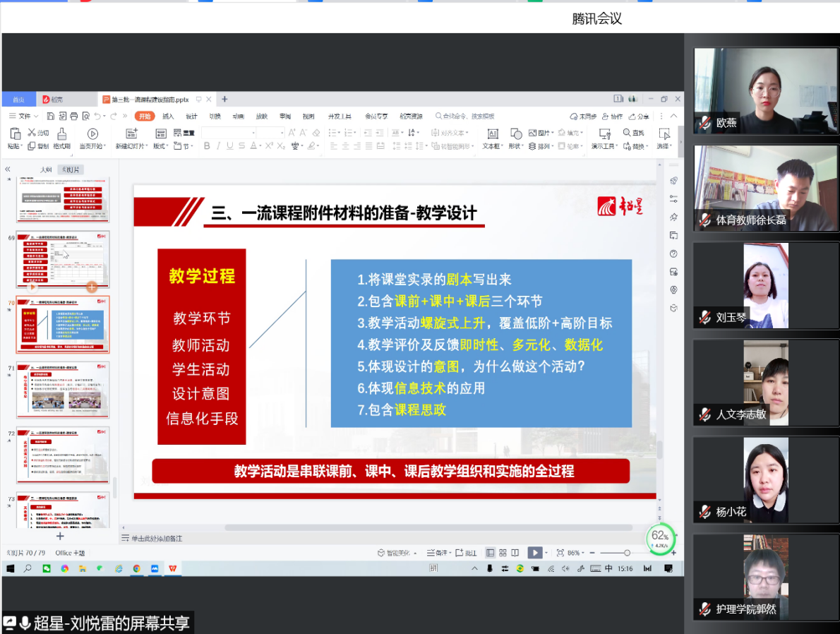Select the Format Painter (格式刷) tool
This screenshot has width=840, height=634.
61,133
